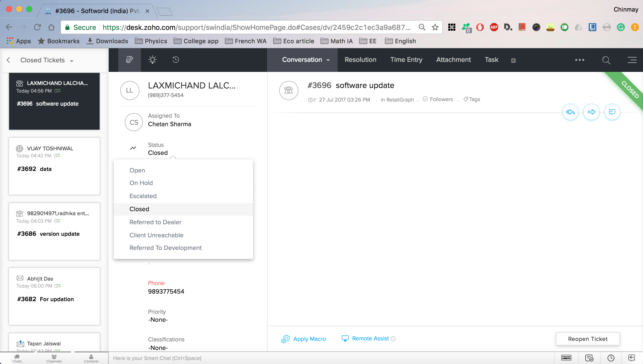Open the search magnifier in header
Screen dimensions: 643x364
(x=606, y=60)
